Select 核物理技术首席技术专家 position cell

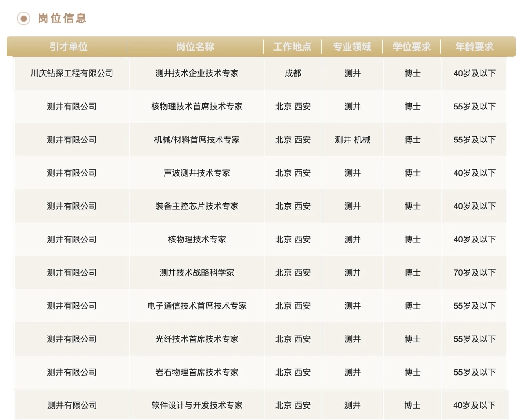(197, 107)
